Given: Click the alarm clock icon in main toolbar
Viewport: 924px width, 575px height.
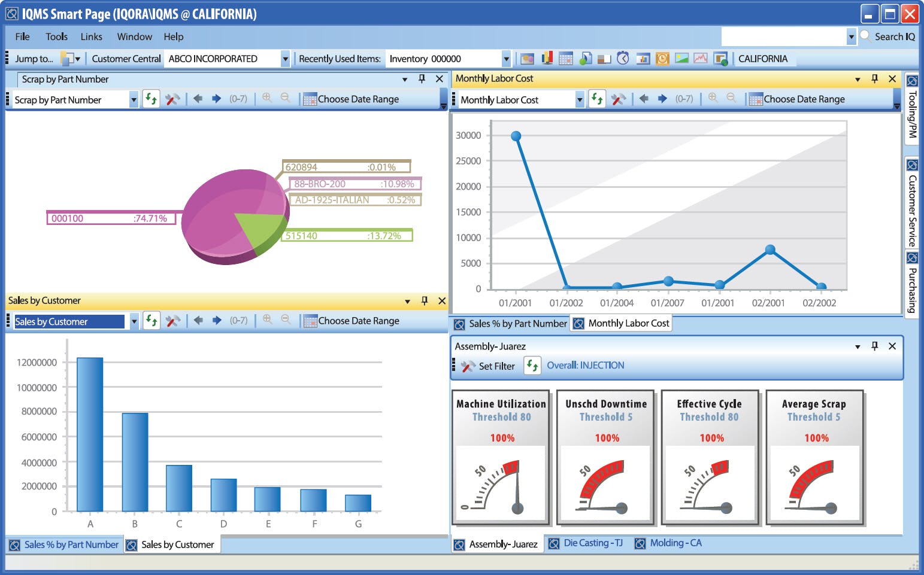Looking at the screenshot, I should [x=623, y=59].
